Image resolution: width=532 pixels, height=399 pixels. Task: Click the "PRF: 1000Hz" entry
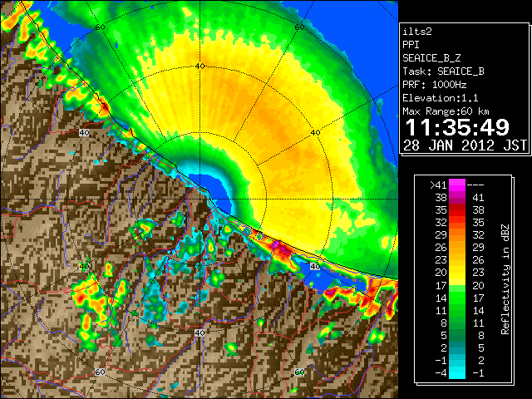click(x=435, y=85)
